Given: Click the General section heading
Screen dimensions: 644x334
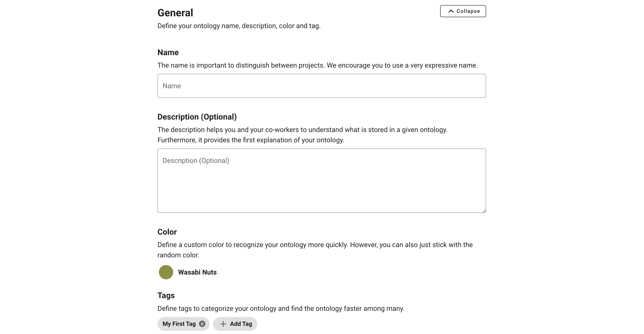Looking at the screenshot, I should coord(175,13).
